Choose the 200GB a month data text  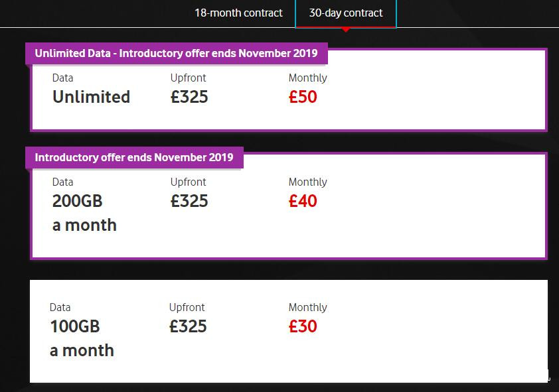84,213
